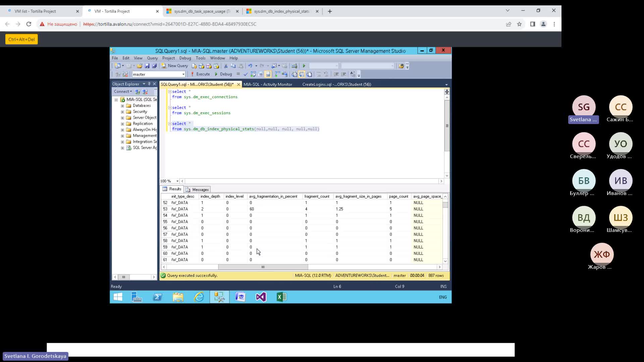Open the Tools menu
Image resolution: width=644 pixels, height=362 pixels.
201,58
